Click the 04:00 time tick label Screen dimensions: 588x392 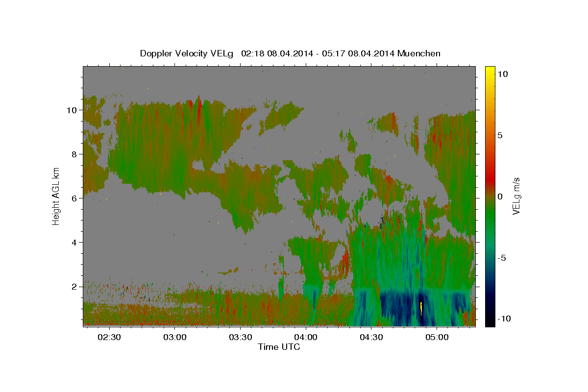[306, 337]
